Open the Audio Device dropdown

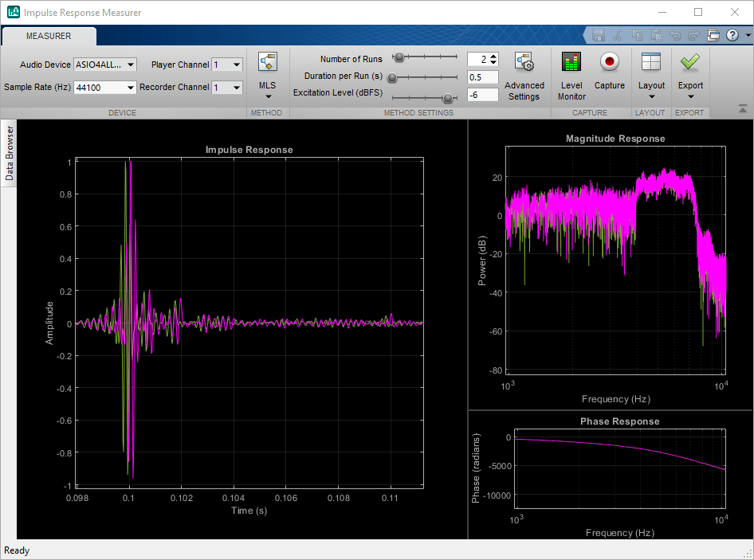pos(105,65)
